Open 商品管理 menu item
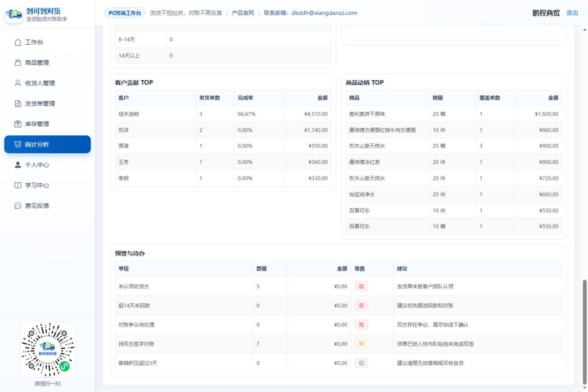 point(48,63)
